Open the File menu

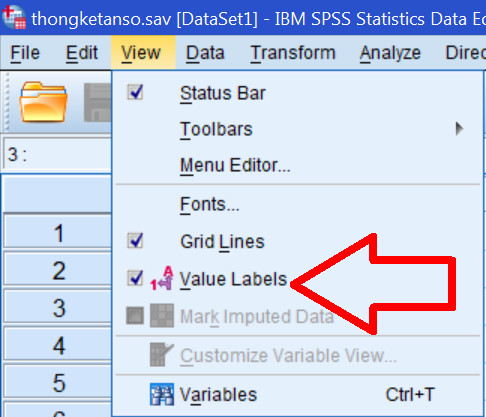pos(25,53)
